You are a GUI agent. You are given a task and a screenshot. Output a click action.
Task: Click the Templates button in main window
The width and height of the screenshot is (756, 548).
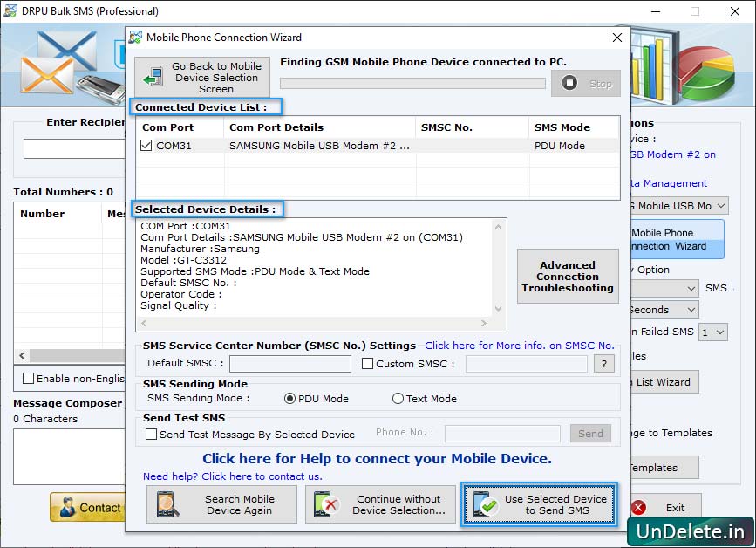(x=664, y=468)
